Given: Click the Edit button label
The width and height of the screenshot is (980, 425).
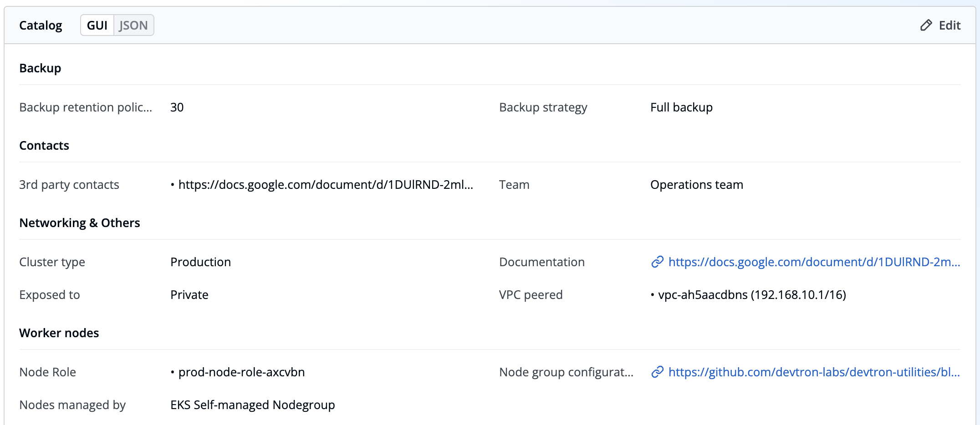Looking at the screenshot, I should [949, 25].
